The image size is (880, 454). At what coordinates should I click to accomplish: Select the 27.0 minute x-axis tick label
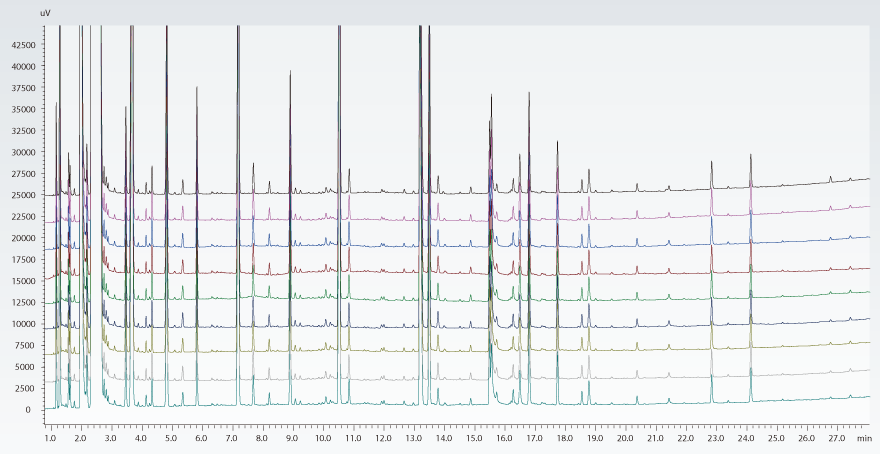[837, 438]
